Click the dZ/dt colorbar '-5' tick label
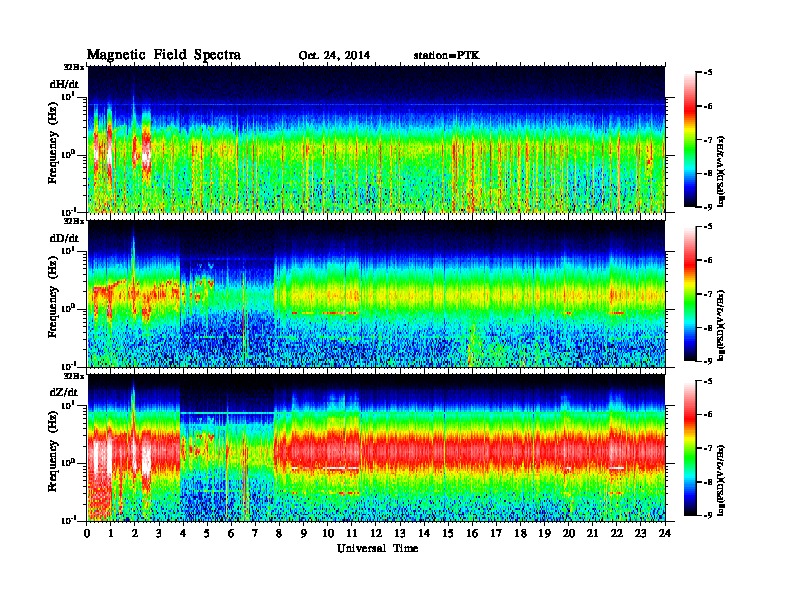 [708, 381]
